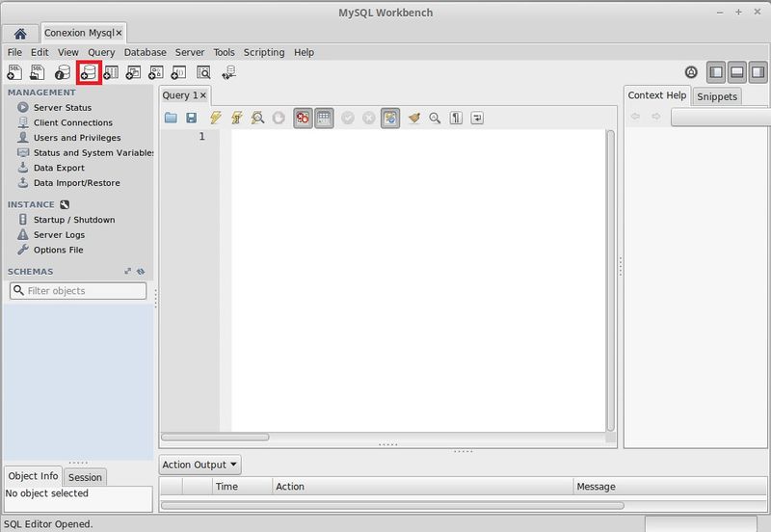Close the Query 1 tab
Screen dimensions: 771x532
[203, 95]
